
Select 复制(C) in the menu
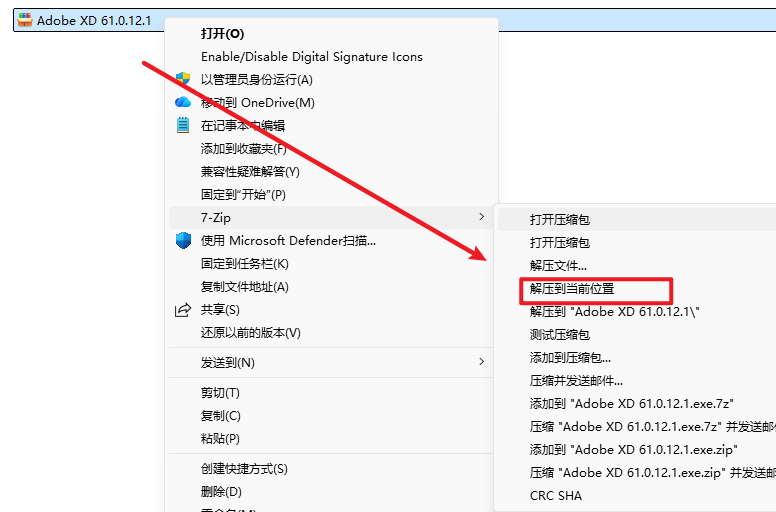click(x=220, y=416)
